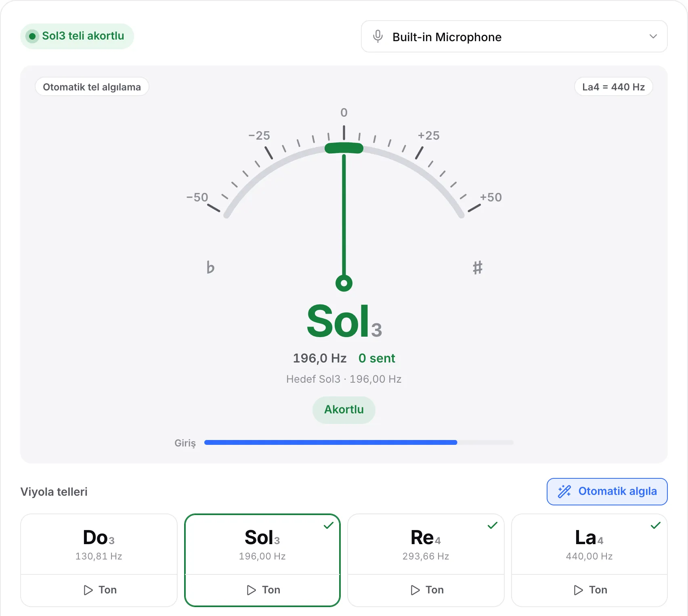Click the 0 sent deviation value
Viewport: 688px width, 616px height.
[x=377, y=358]
